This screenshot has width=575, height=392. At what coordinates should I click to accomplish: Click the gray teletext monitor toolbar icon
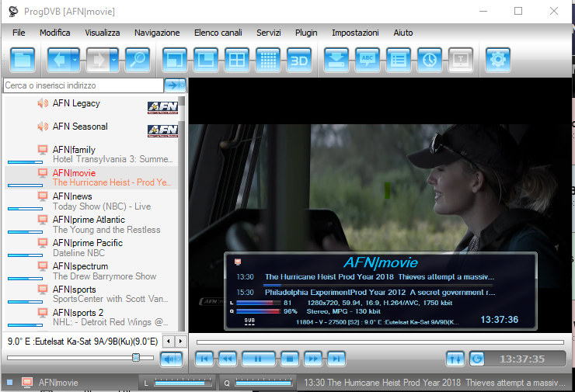(461, 60)
